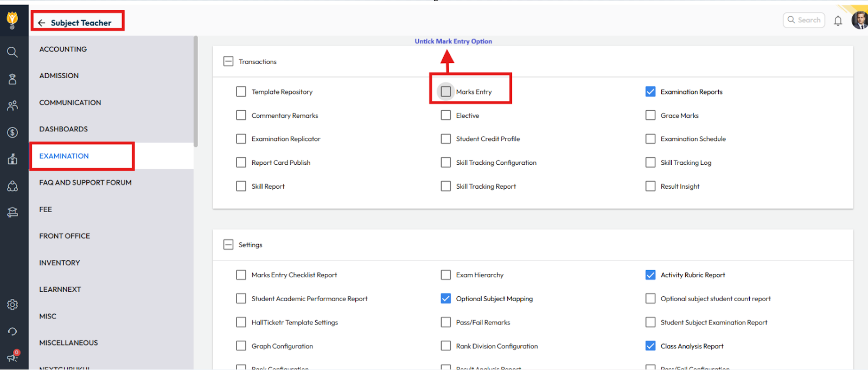Select ADMISSION module in the list

pyautogui.click(x=59, y=76)
